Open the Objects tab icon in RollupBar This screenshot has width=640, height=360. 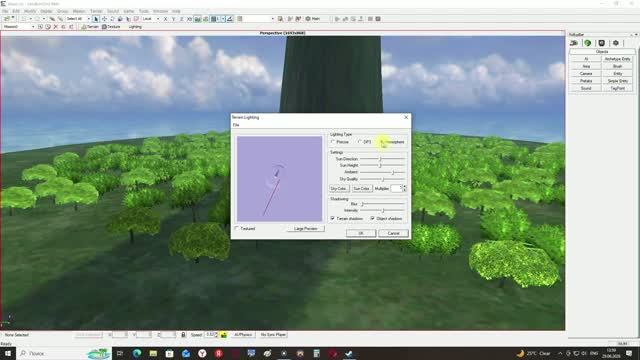574,43
